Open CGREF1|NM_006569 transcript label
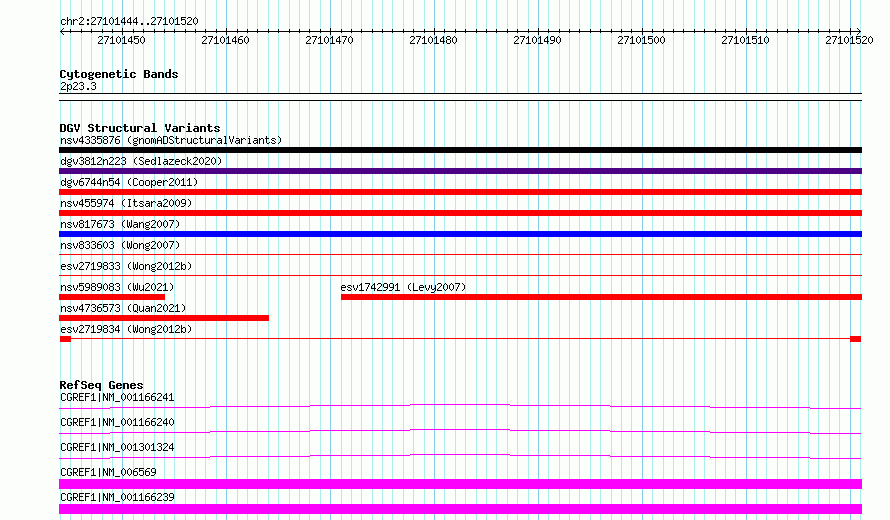 pyautogui.click(x=108, y=472)
